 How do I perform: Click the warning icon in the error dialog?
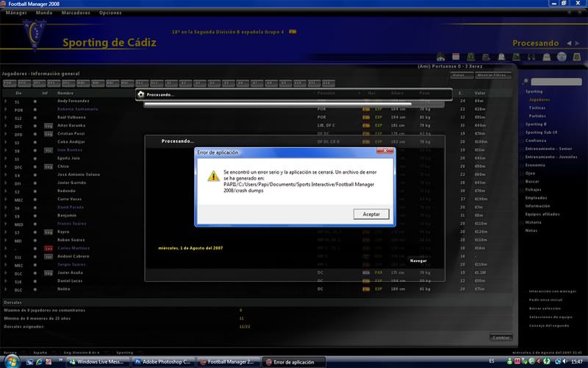(x=213, y=176)
